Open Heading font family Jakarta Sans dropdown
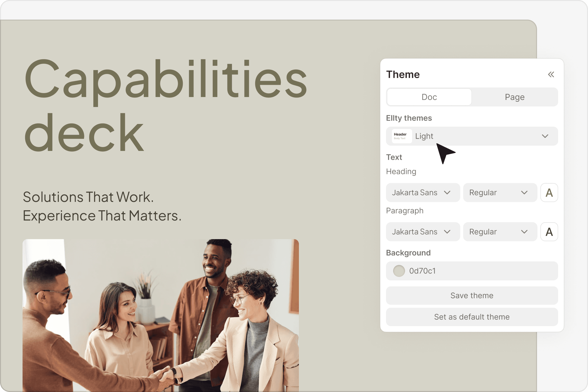588x392 pixels. 423,193
